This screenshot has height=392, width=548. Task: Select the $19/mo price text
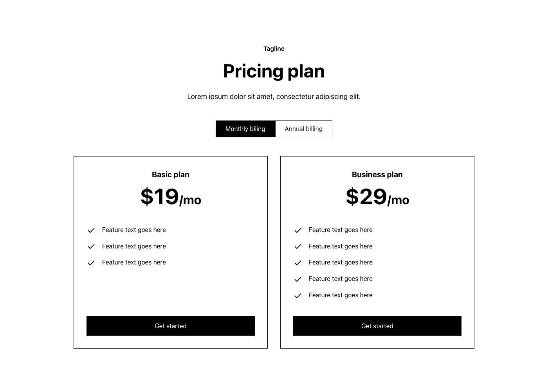[x=171, y=197]
